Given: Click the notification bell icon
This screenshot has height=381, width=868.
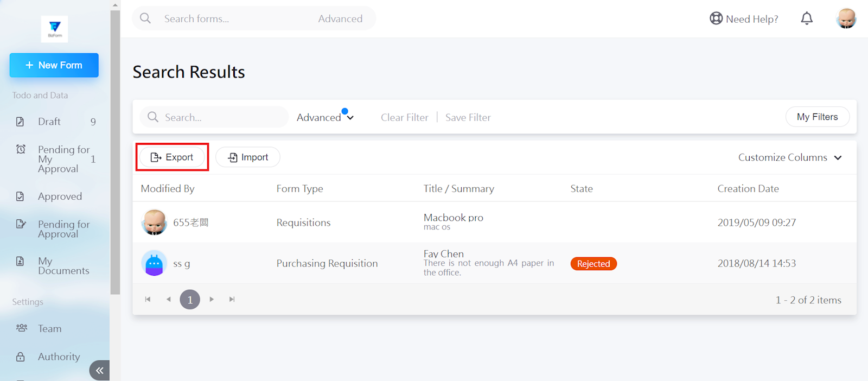Looking at the screenshot, I should coord(807,19).
